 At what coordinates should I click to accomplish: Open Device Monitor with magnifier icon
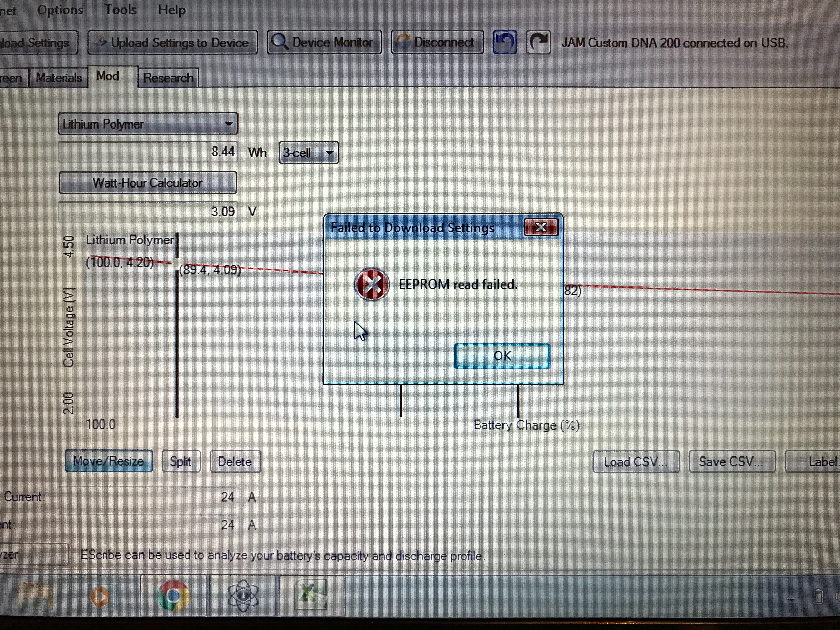click(x=324, y=42)
